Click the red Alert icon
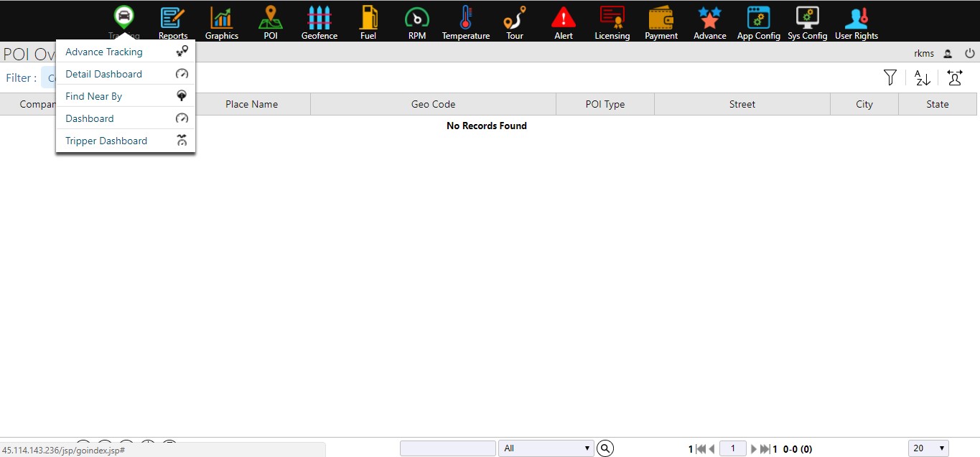The width and height of the screenshot is (980, 457). [x=563, y=19]
